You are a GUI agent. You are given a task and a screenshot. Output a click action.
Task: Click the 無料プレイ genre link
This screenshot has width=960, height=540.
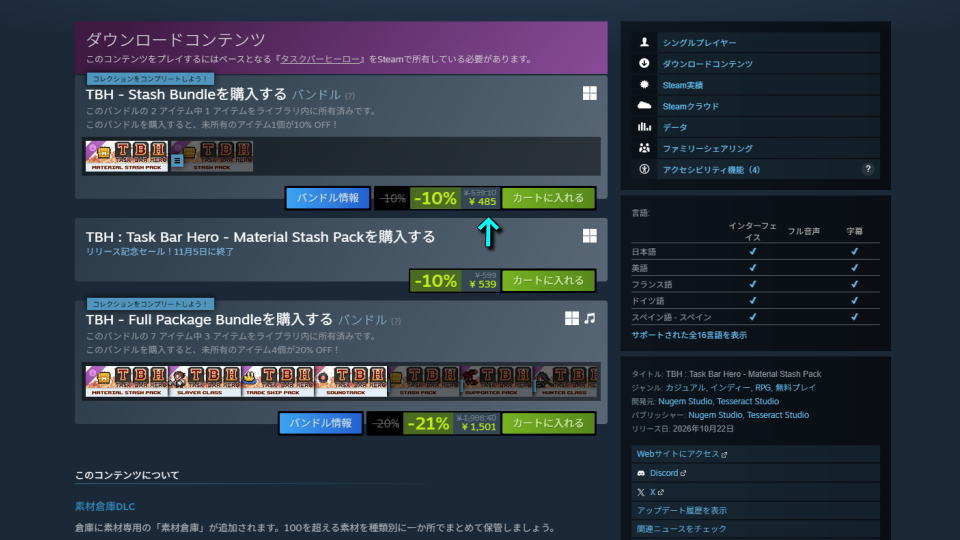(x=795, y=388)
